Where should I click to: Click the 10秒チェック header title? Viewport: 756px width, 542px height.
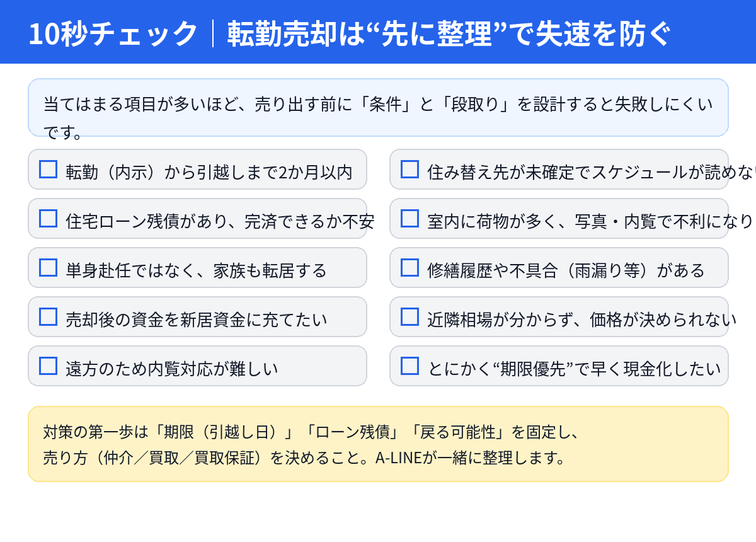[113, 33]
